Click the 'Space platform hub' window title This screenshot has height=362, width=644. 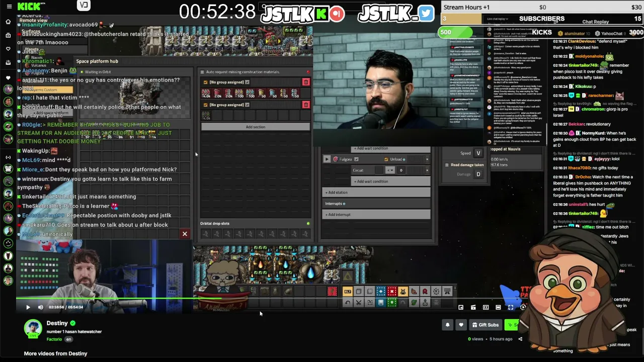coord(97,61)
